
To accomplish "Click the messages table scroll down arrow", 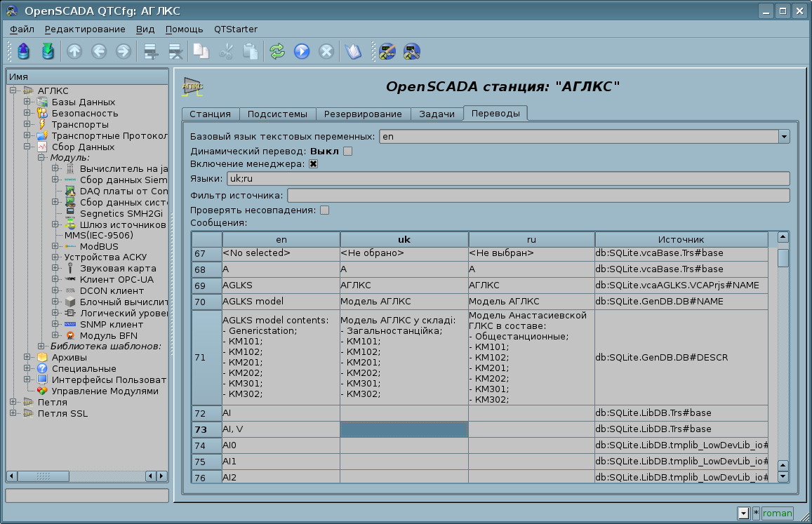I will click(x=783, y=476).
